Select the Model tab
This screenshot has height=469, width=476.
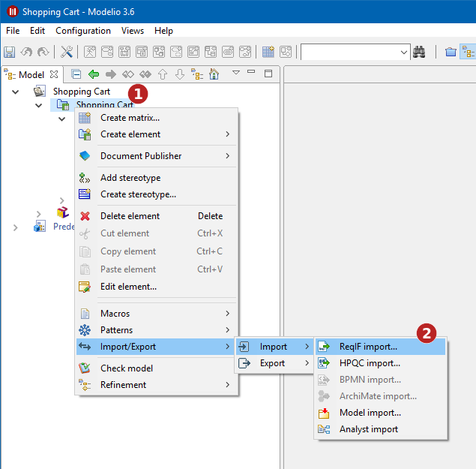[31, 75]
